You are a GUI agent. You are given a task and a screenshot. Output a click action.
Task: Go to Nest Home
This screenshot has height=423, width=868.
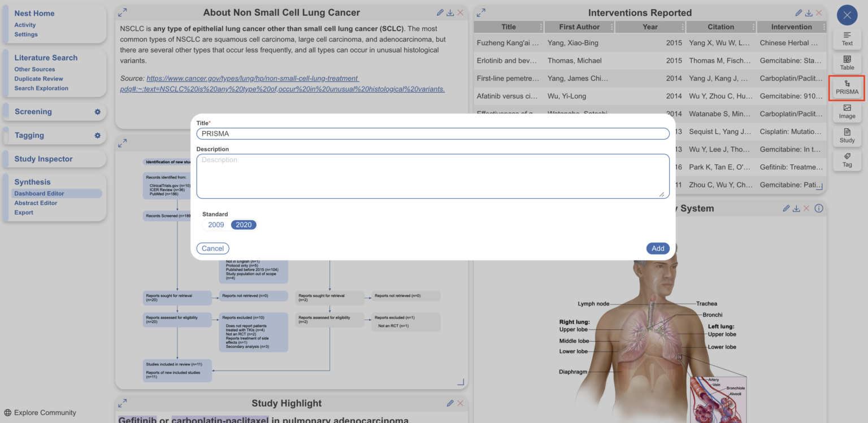(x=34, y=14)
